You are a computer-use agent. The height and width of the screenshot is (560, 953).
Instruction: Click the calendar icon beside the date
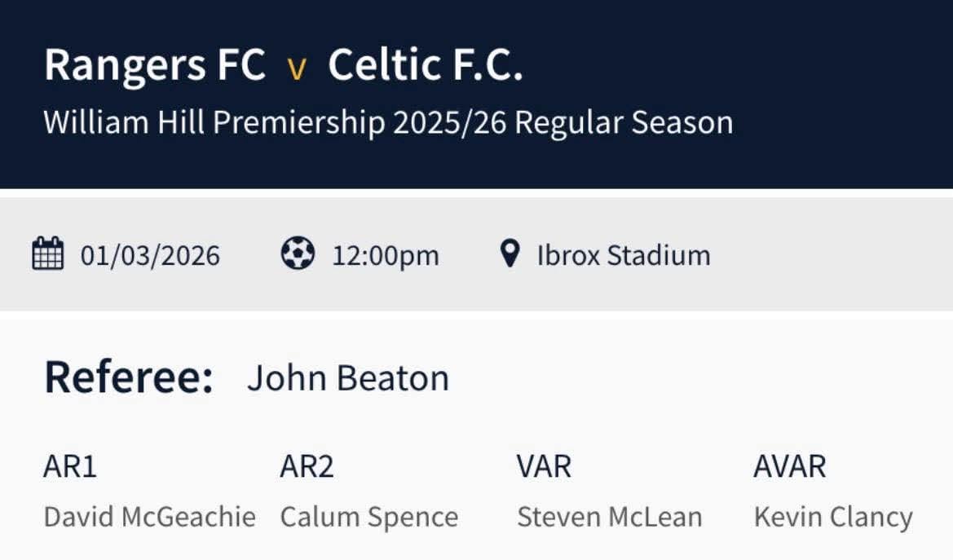pyautogui.click(x=47, y=254)
